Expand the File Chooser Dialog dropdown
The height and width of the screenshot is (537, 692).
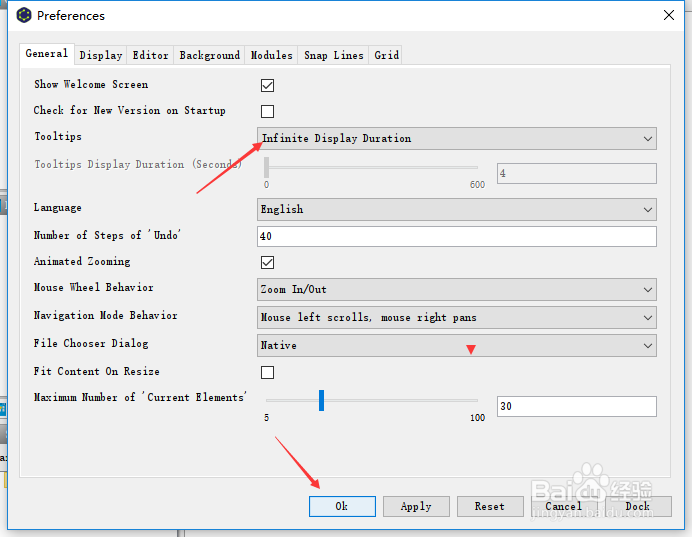click(457, 345)
